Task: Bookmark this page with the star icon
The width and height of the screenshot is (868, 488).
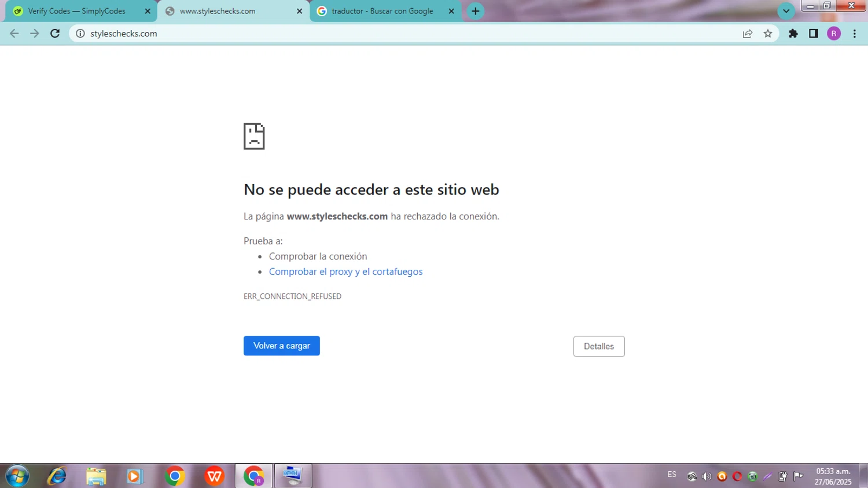Action: point(768,34)
